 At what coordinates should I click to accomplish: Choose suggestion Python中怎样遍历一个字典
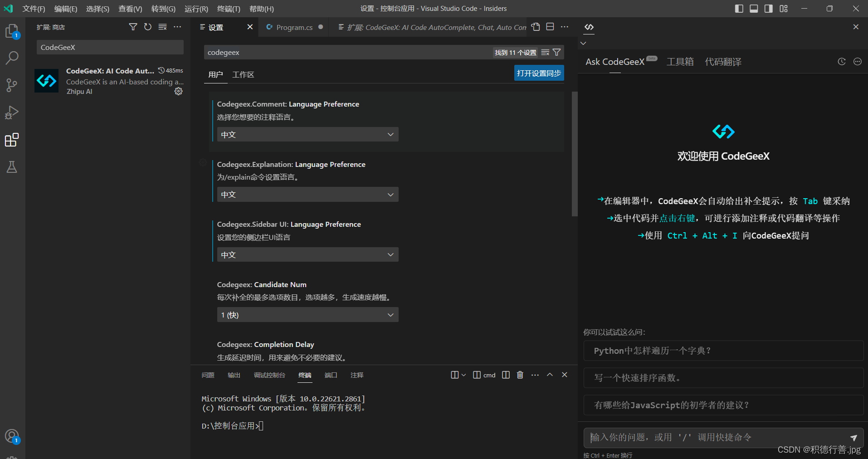point(723,351)
